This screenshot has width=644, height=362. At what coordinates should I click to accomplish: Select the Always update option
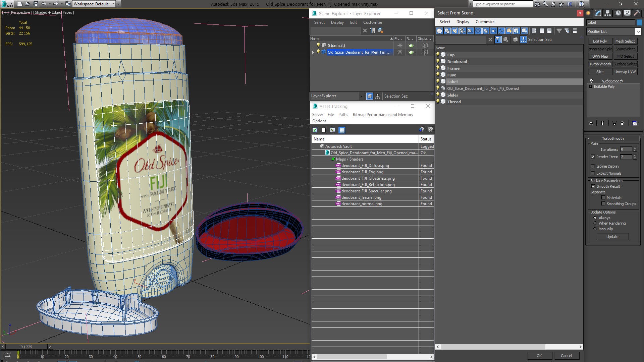click(595, 218)
